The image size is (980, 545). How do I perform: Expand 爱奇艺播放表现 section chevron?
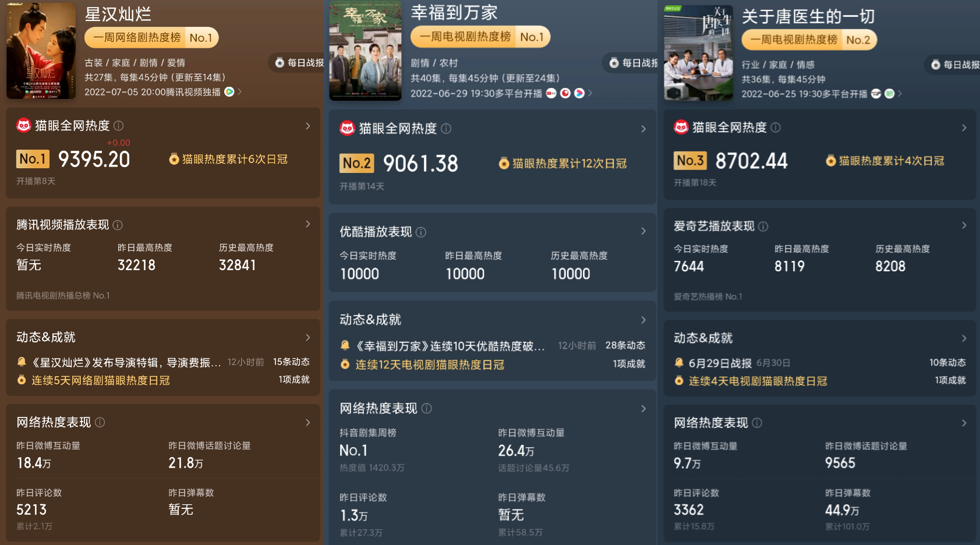pos(964,225)
